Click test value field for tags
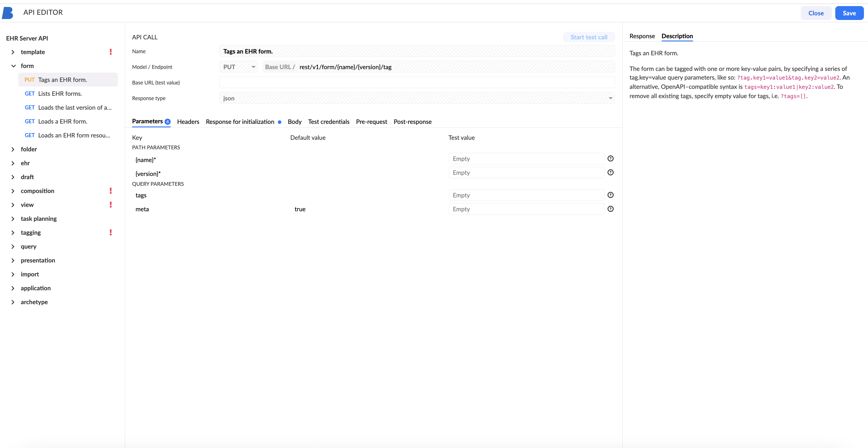 [526, 195]
